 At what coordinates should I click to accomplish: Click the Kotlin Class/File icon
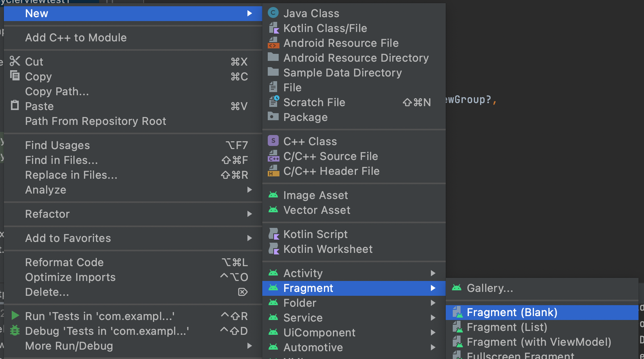(274, 28)
